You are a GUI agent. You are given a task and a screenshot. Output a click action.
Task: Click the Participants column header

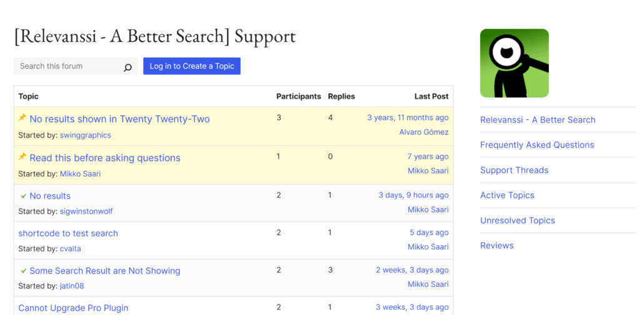tap(299, 96)
